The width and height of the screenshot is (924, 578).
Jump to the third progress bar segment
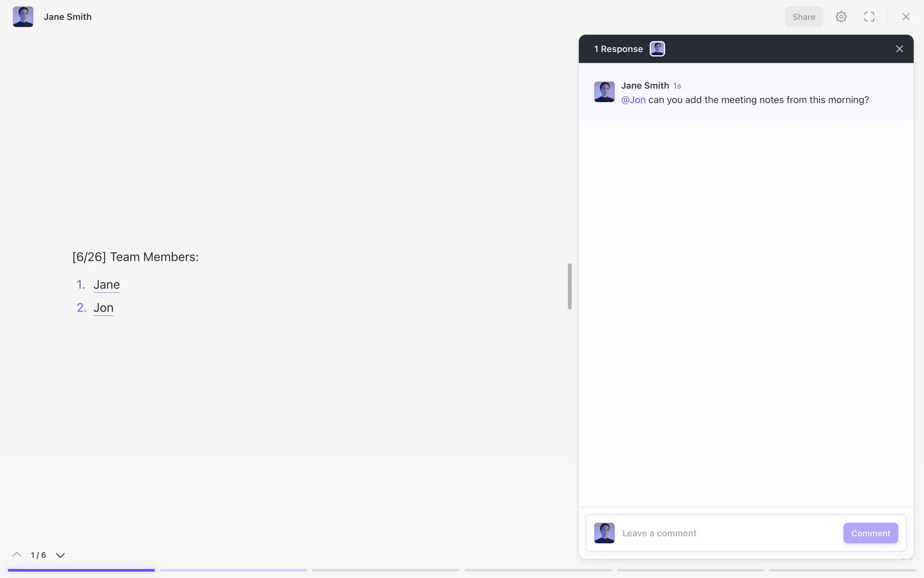pos(385,570)
